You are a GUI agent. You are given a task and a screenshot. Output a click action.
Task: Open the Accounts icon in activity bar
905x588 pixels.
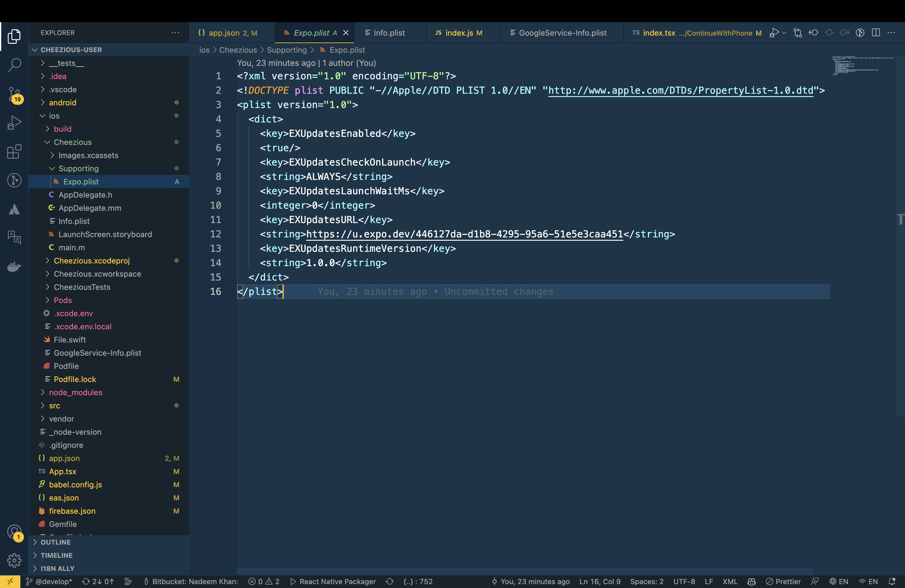click(x=14, y=531)
